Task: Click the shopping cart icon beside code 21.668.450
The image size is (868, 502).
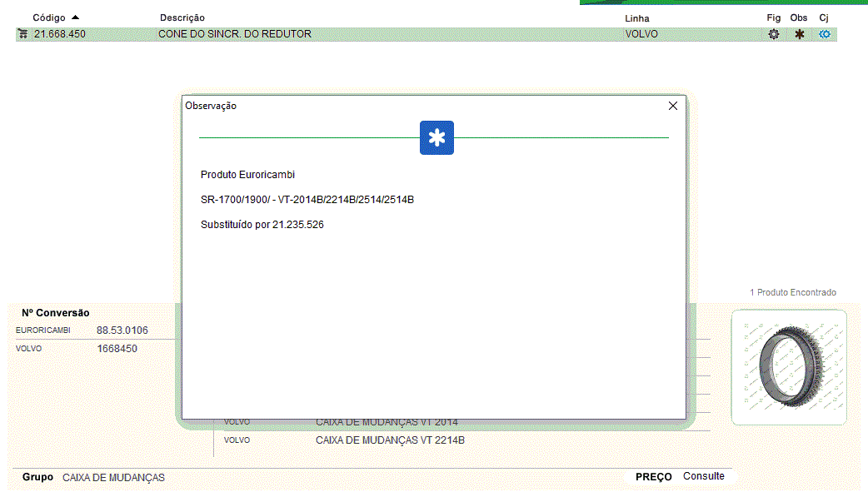Action: pos(22,34)
